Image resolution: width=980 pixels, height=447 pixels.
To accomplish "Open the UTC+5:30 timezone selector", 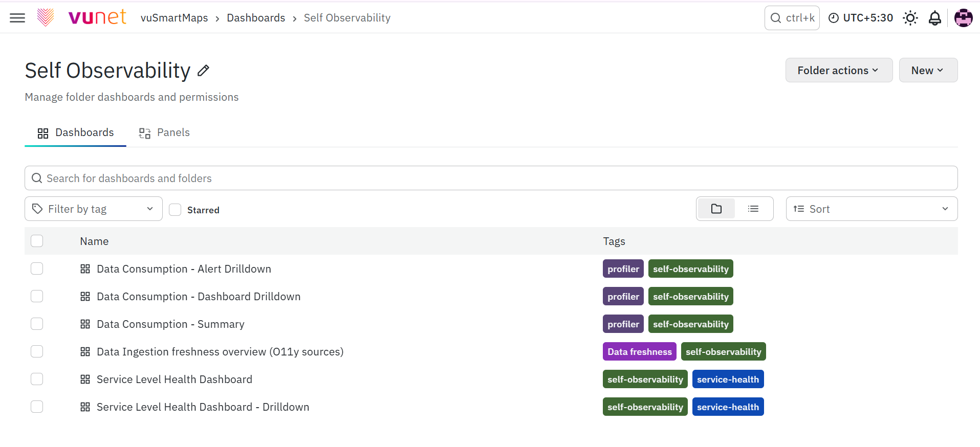I will (x=860, y=18).
